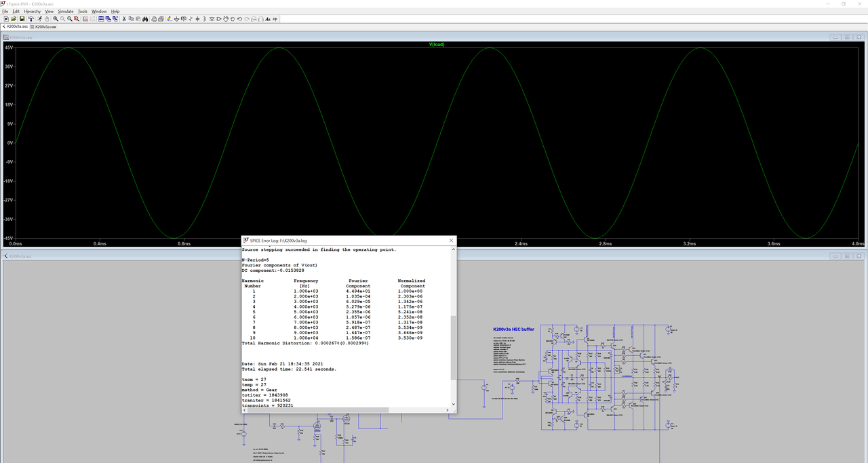Click the Cut scissors icon

(124, 18)
